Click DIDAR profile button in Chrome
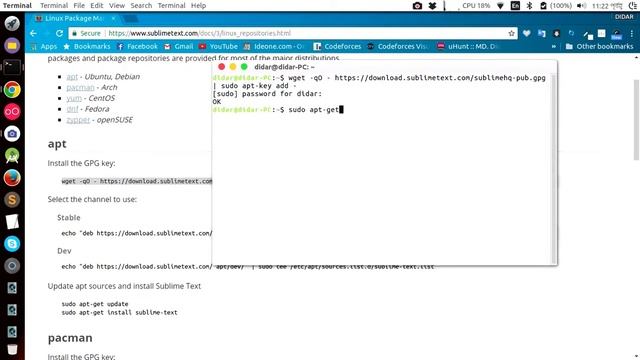640x360 pixels. 624,17
